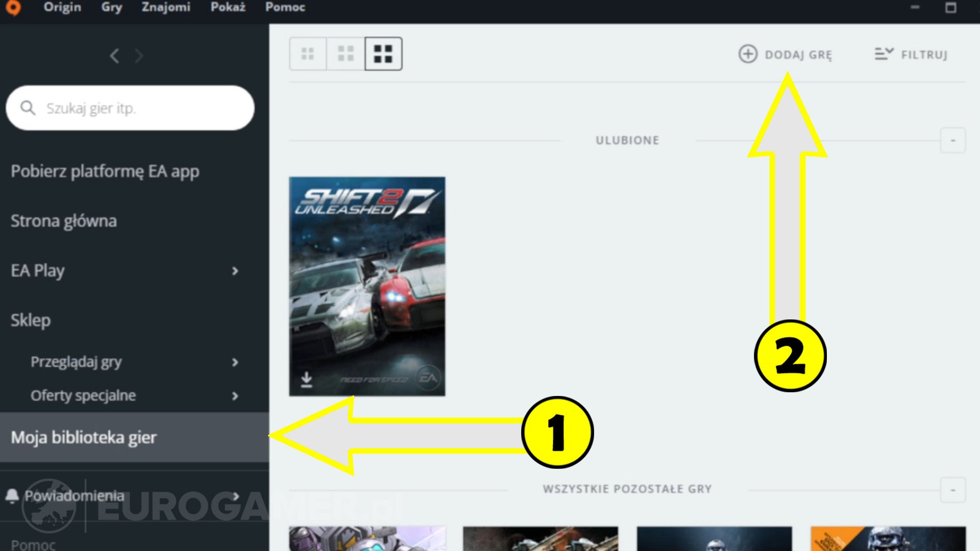Switch to small tile grid view
The height and width of the screenshot is (551, 980).
[308, 54]
